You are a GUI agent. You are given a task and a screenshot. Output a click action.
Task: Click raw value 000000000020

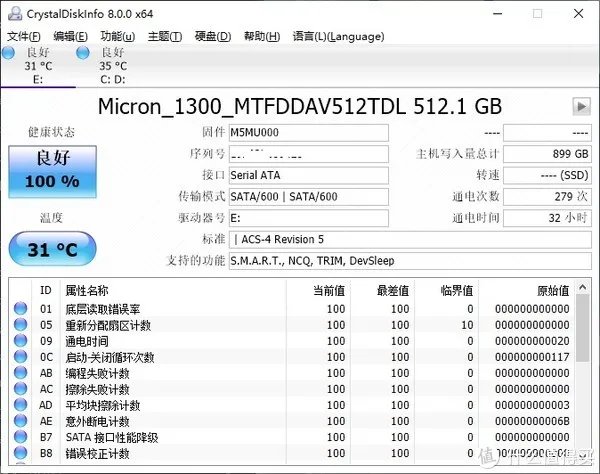coord(532,341)
